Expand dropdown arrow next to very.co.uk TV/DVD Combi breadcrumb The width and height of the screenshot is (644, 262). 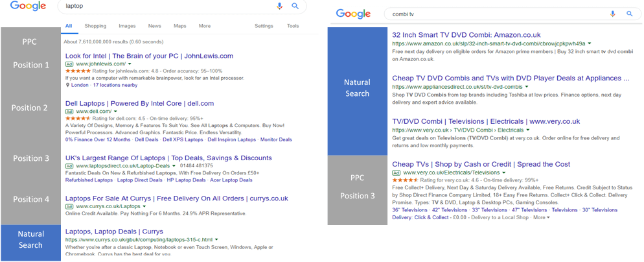tap(528, 130)
